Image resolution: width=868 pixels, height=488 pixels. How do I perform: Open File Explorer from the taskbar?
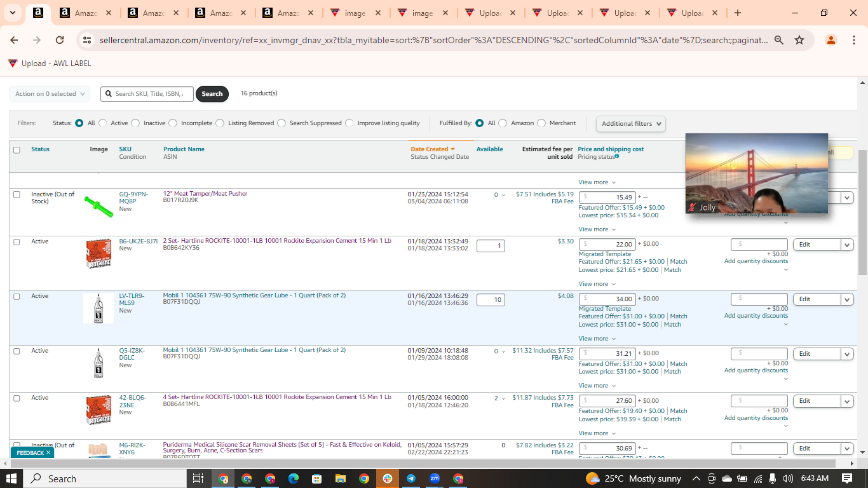[341, 478]
